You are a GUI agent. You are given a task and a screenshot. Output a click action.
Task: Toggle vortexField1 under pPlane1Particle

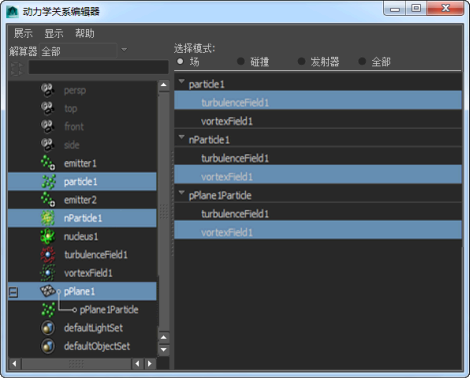pyautogui.click(x=318, y=230)
